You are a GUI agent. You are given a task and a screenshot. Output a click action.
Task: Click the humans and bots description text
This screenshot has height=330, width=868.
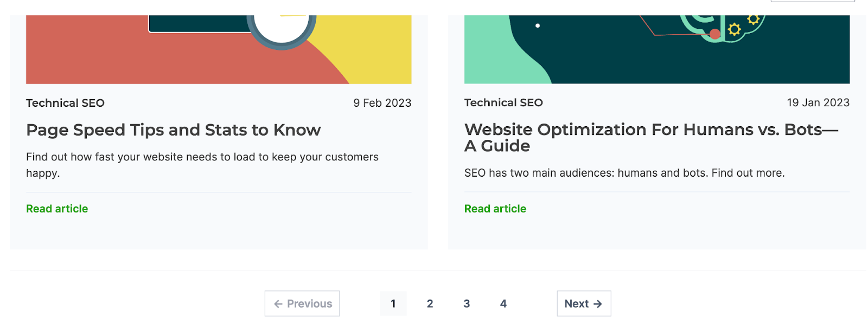[624, 173]
